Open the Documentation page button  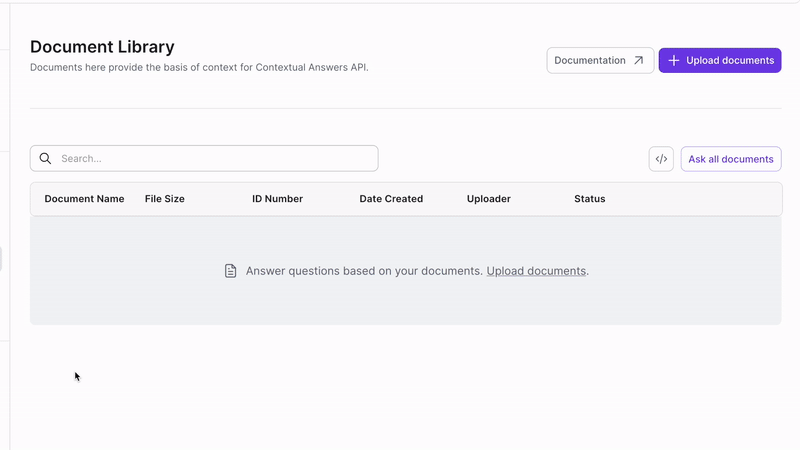[600, 60]
